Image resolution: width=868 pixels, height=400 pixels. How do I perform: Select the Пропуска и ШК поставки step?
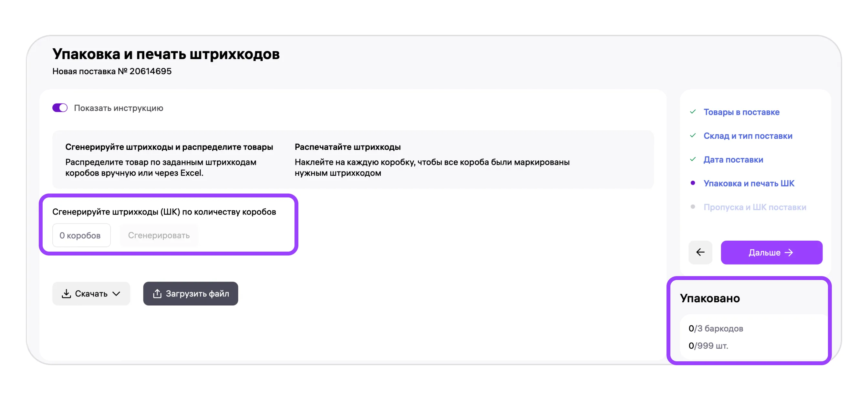pos(754,207)
